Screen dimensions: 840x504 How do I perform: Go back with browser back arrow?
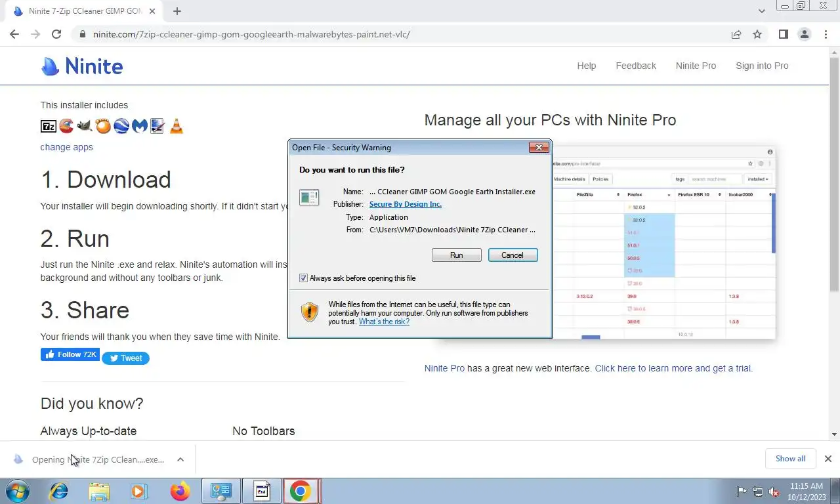coord(14,34)
